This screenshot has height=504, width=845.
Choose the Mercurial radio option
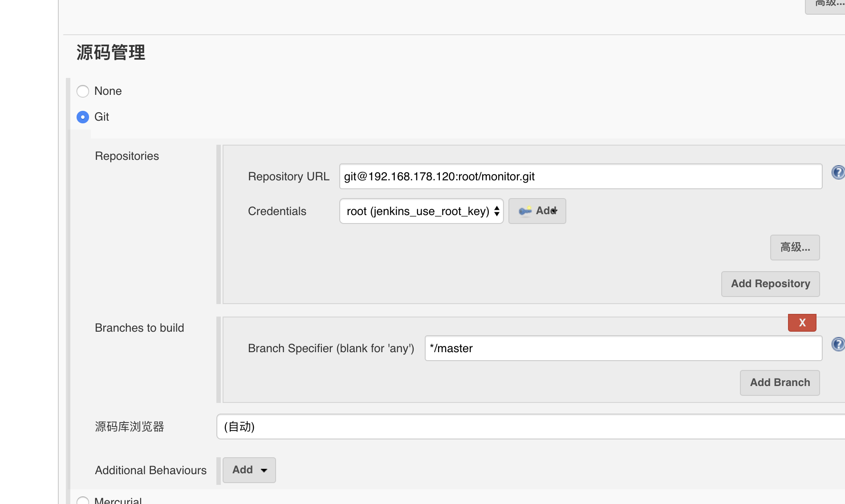[x=83, y=500]
